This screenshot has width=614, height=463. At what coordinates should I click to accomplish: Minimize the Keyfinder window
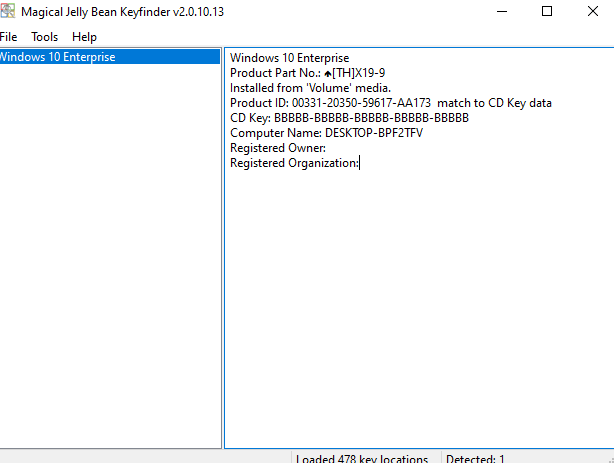502,11
